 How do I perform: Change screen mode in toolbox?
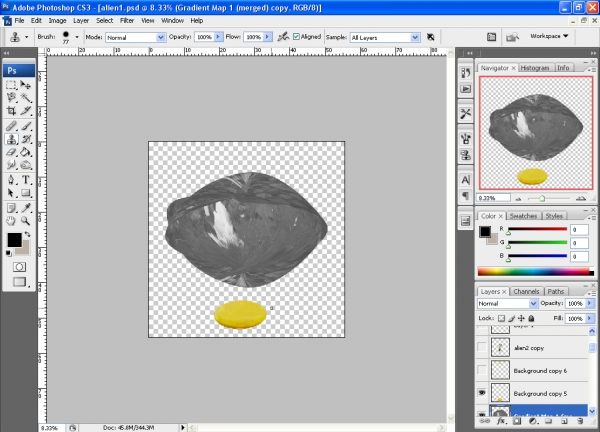click(19, 282)
